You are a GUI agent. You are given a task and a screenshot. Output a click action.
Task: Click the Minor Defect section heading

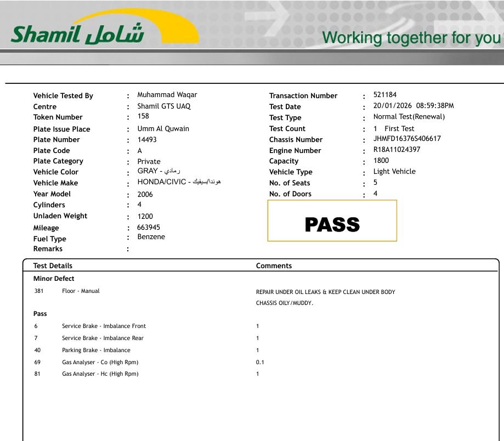[x=54, y=278]
